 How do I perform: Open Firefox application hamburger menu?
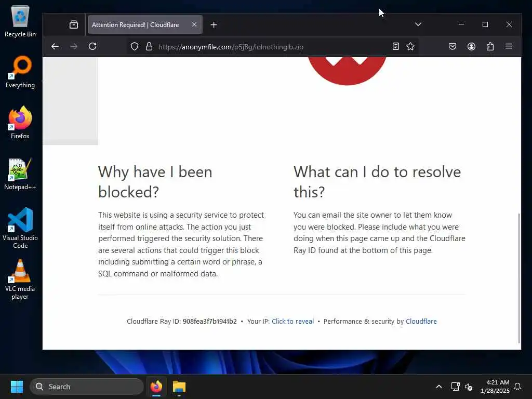click(x=508, y=46)
